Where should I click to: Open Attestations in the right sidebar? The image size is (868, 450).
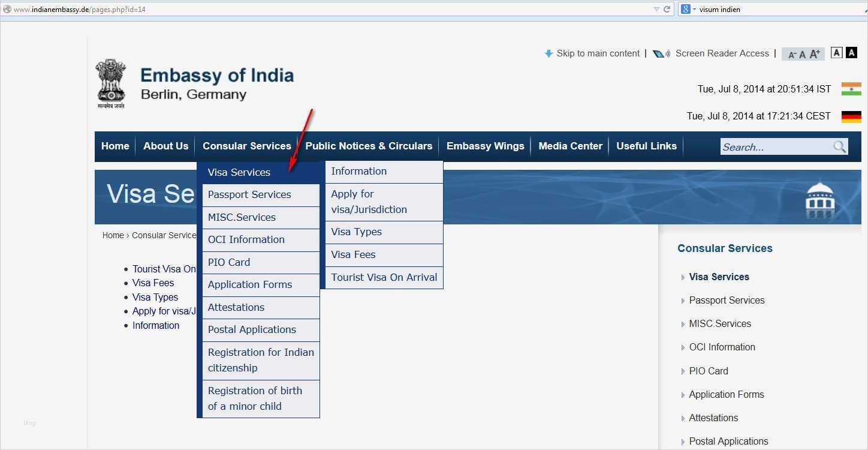coord(713,418)
